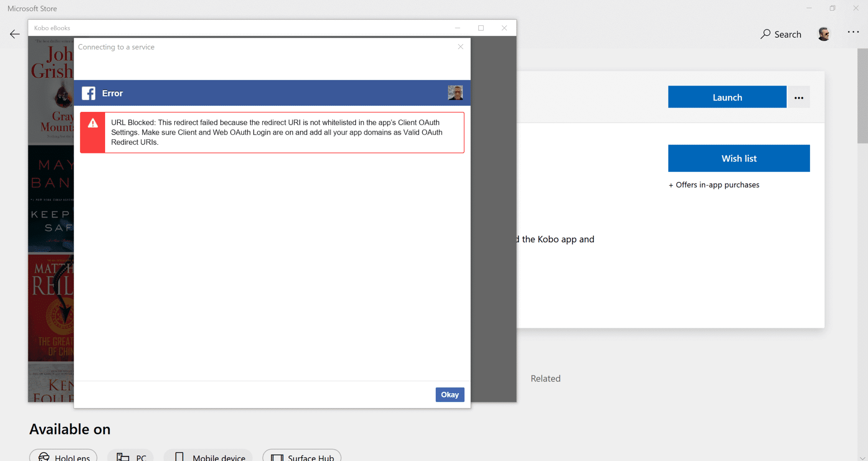Maximize the Kobo eBooks window
The width and height of the screenshot is (868, 461).
481,28
